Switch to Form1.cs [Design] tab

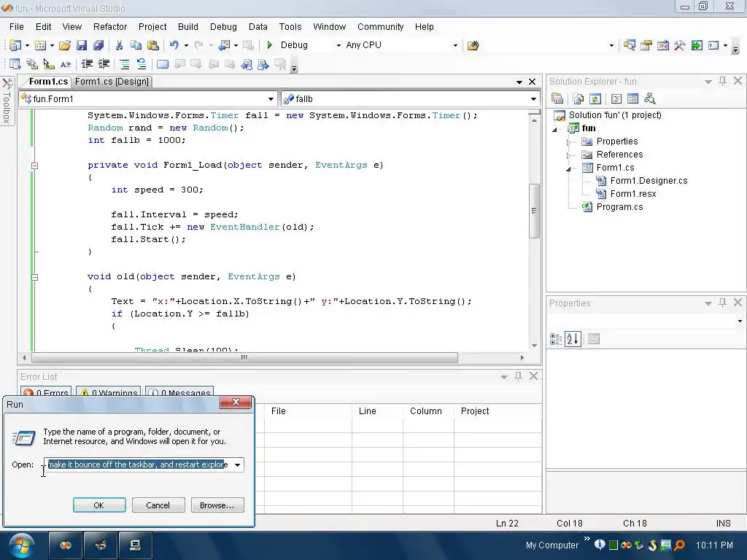click(112, 82)
